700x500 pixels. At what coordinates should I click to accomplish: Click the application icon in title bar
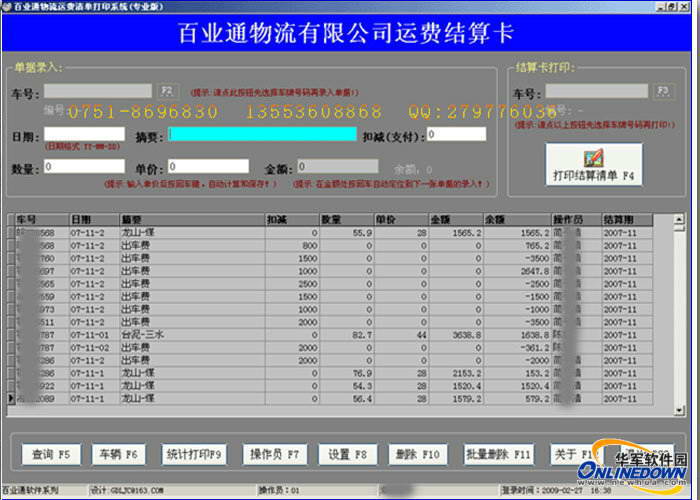[7, 7]
